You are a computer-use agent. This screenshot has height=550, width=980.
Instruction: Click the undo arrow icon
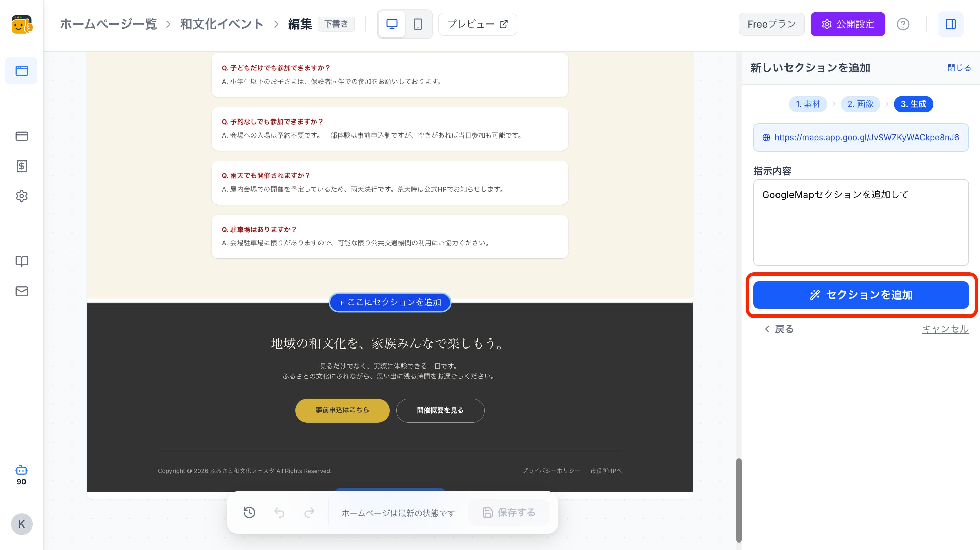[279, 513]
